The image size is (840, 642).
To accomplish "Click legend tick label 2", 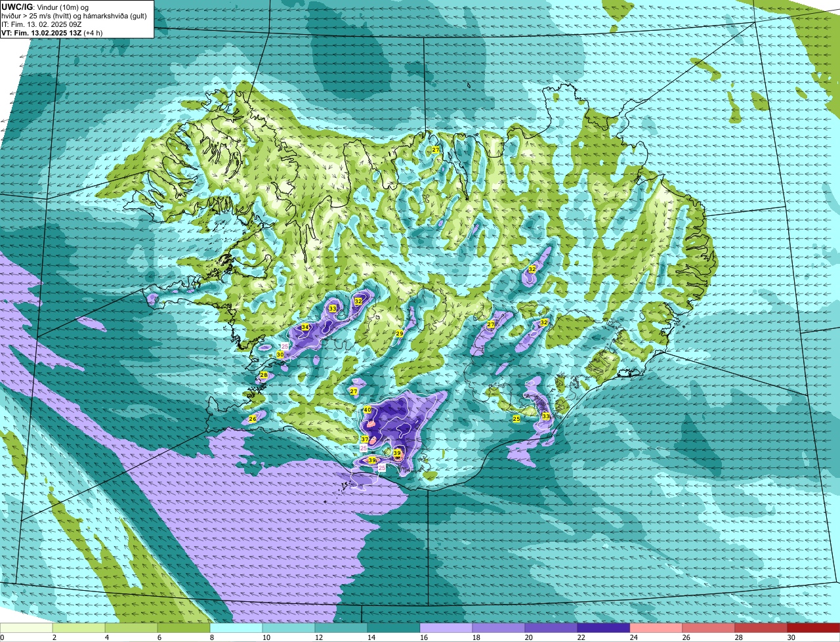I will tap(55, 637).
